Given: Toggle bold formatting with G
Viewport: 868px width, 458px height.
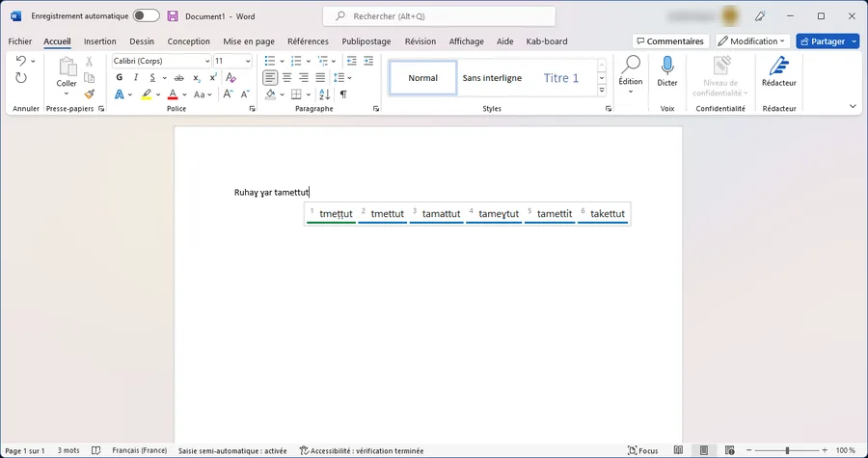Looking at the screenshot, I should tap(119, 77).
